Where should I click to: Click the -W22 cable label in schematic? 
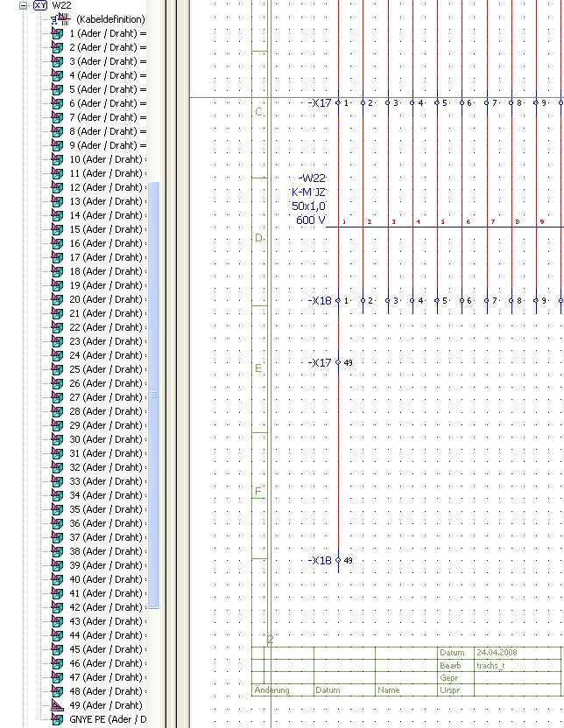click(312, 178)
